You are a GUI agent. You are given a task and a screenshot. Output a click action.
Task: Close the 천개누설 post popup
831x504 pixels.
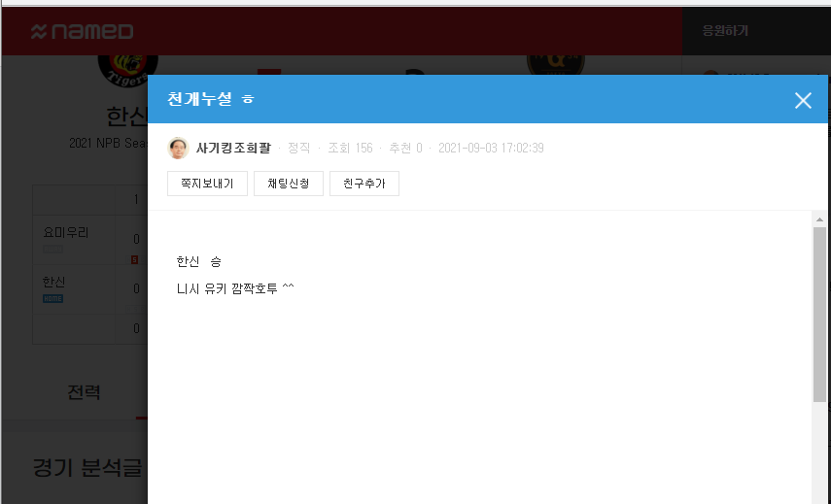click(x=803, y=100)
